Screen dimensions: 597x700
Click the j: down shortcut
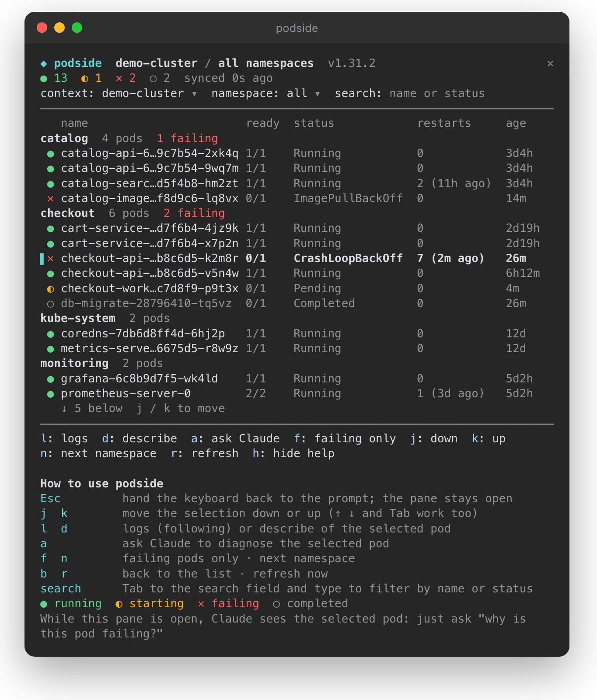pos(434,439)
